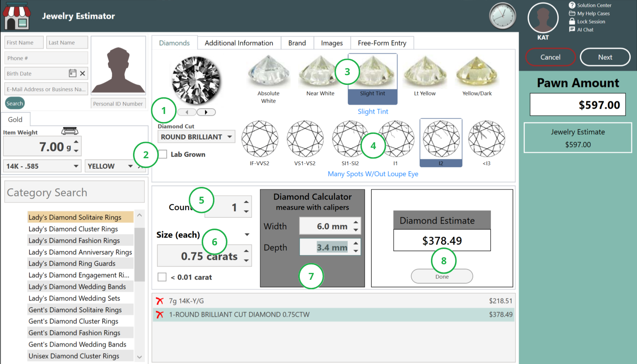Viewport: 637px width, 364px height.
Task: Select I2 clarity grade
Action: coord(441,143)
